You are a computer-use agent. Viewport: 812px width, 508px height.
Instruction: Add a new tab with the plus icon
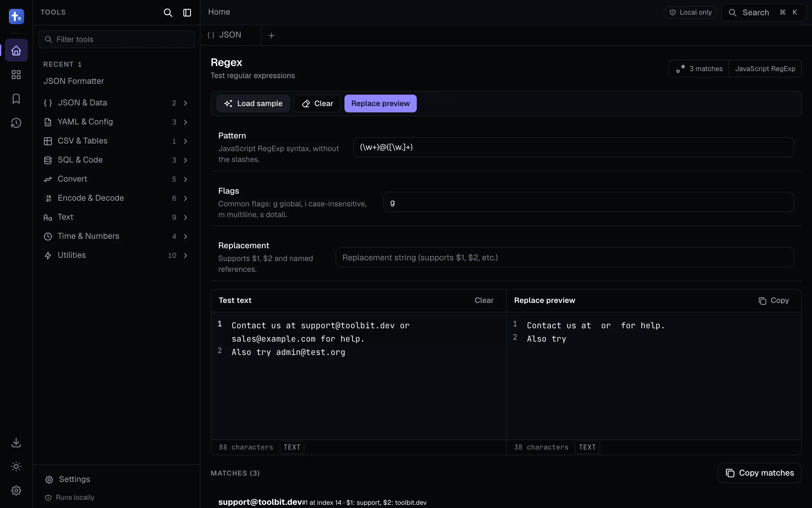tap(272, 35)
